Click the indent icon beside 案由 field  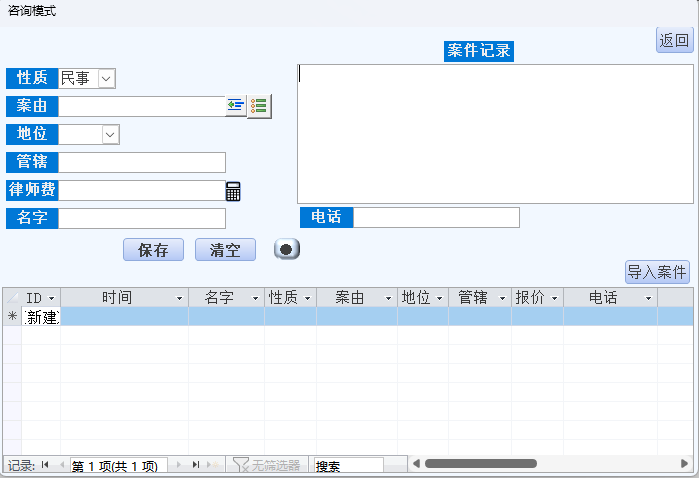point(236,106)
